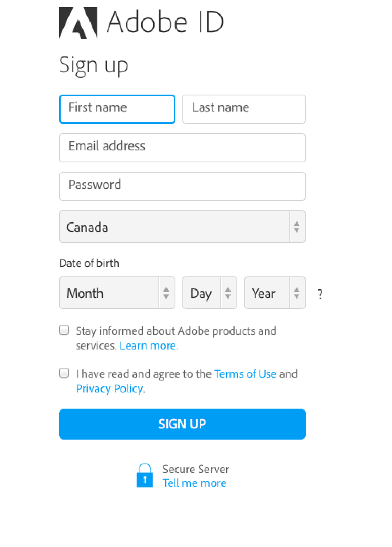The width and height of the screenshot is (392, 547).
Task: Tick the agree to Terms of Use checkbox
Action: (64, 373)
